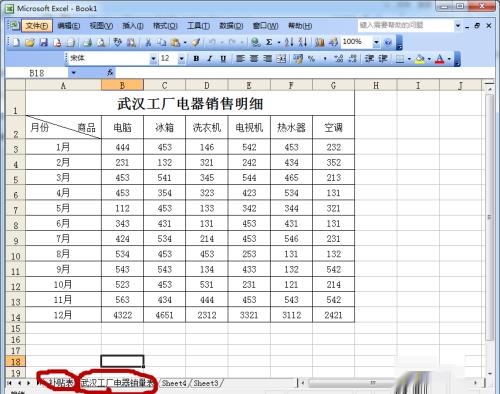The image size is (500, 394).
Task: Toggle Underline formatting
Action: [223, 59]
